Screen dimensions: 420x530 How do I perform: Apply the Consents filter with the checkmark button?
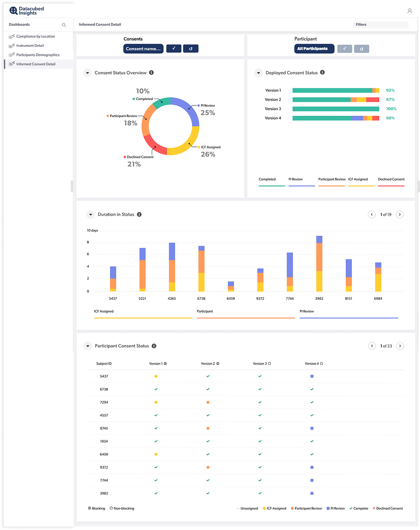tap(174, 48)
